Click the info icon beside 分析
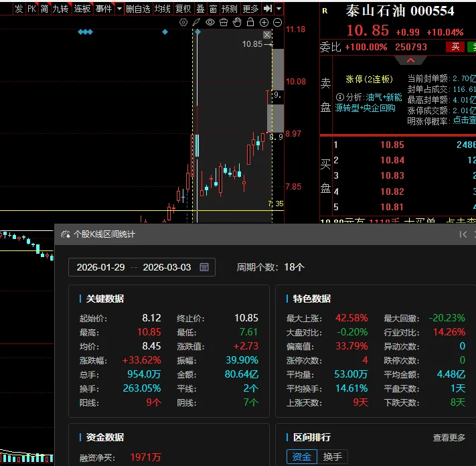 (x=340, y=97)
